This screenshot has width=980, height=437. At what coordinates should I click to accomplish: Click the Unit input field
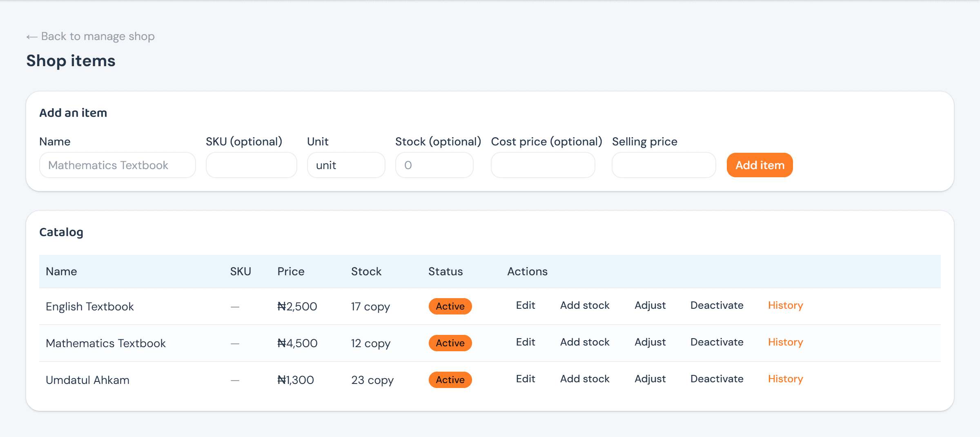point(346,165)
